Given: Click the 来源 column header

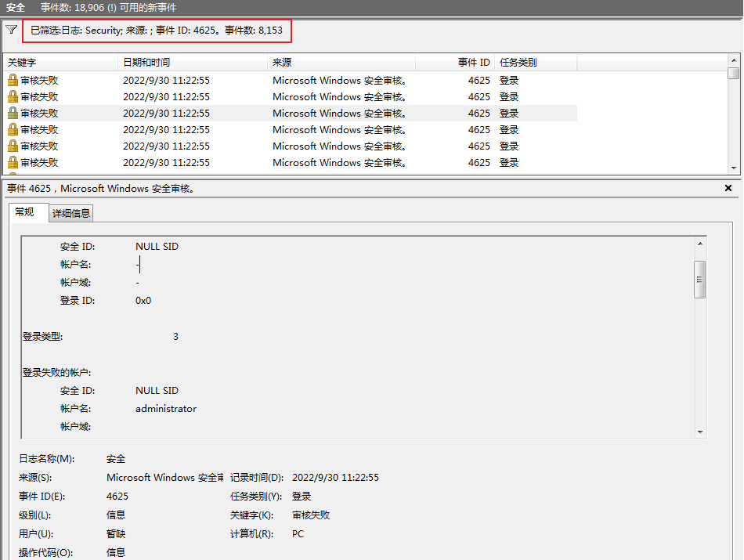Looking at the screenshot, I should (x=282, y=63).
